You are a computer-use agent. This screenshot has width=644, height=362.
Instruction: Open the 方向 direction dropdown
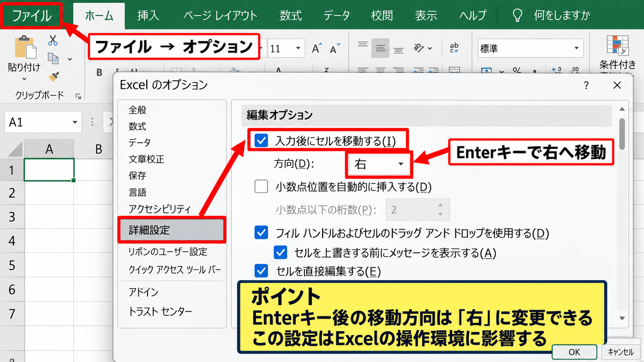pos(379,164)
